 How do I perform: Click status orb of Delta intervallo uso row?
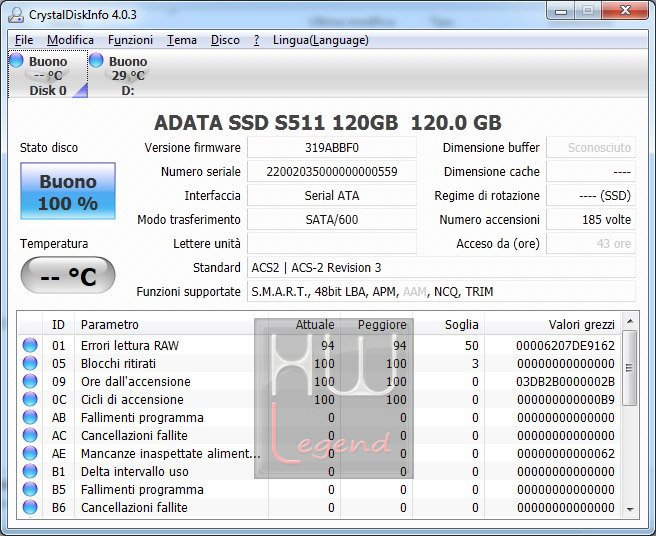point(30,471)
